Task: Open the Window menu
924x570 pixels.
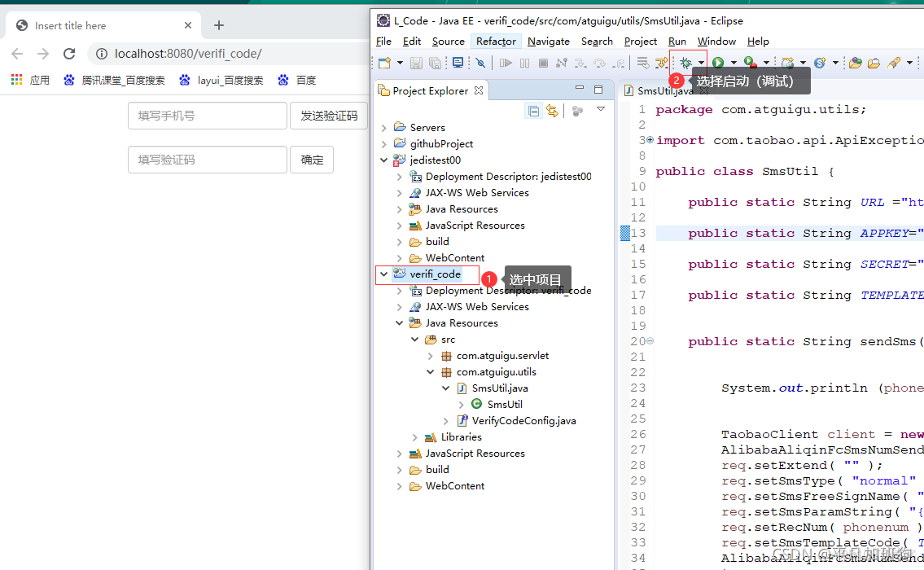Action: 716,42
